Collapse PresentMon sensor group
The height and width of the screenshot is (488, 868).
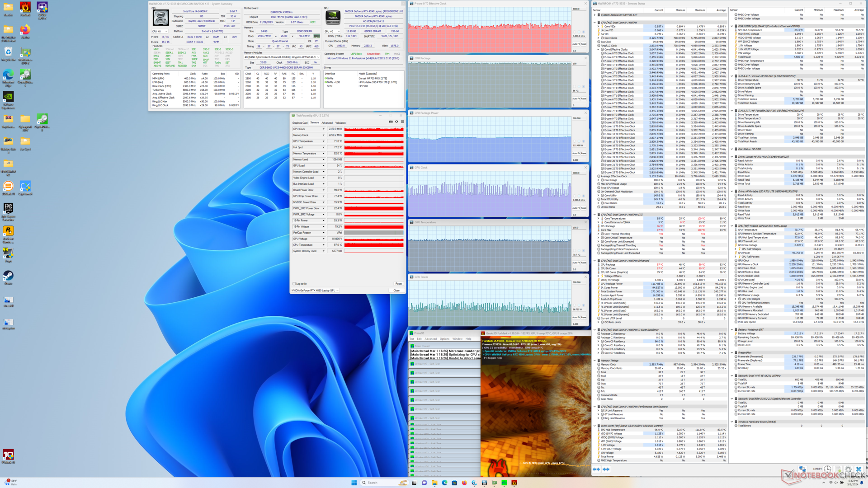pyautogui.click(x=732, y=352)
